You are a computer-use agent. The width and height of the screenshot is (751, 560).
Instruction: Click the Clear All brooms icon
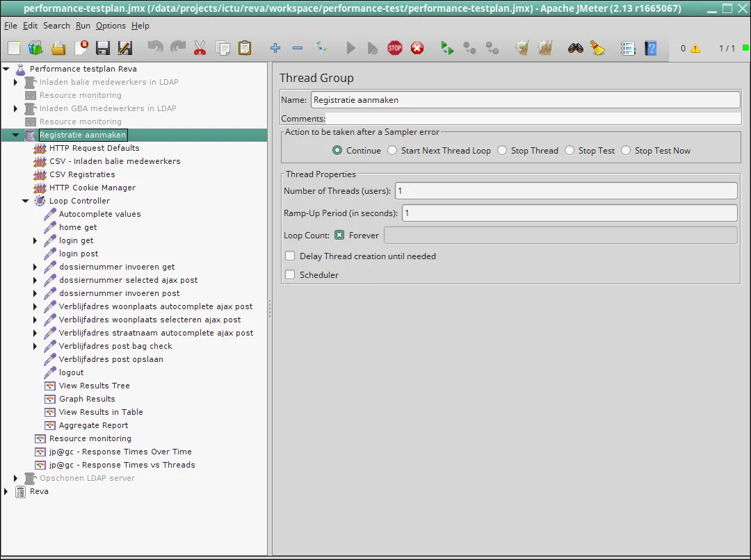[x=544, y=48]
